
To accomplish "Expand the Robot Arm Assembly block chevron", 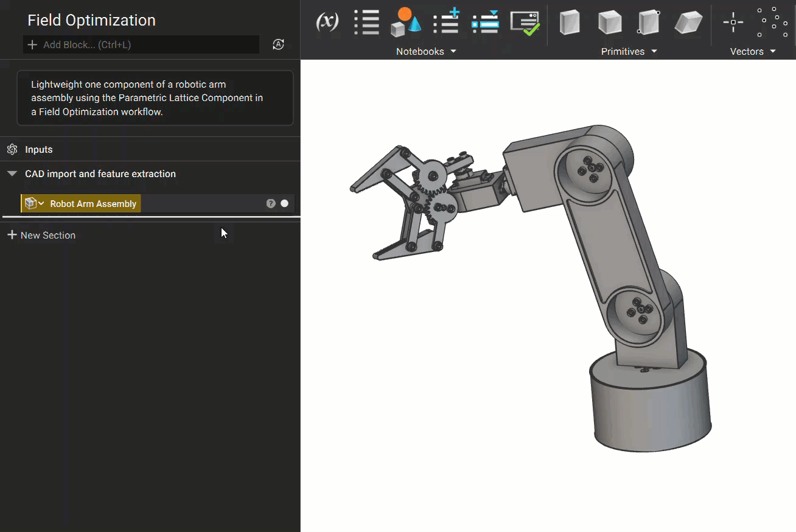I will [41, 203].
